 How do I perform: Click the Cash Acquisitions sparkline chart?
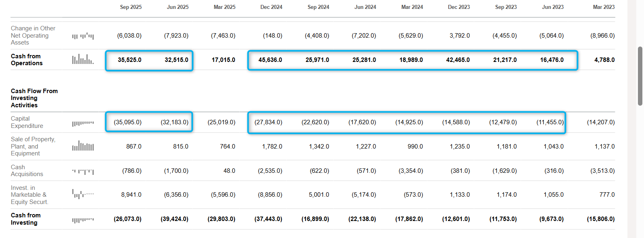tap(83, 171)
